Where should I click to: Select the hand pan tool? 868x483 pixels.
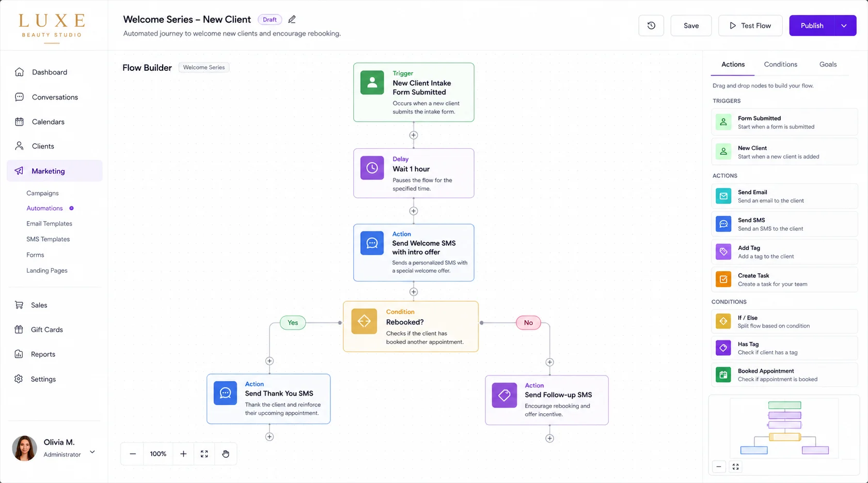(x=226, y=454)
